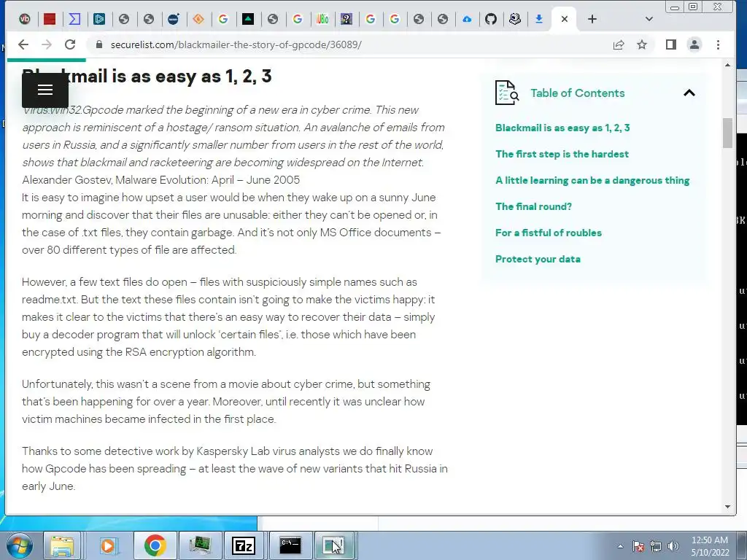Click the Chrome taskbar icon

(155, 545)
